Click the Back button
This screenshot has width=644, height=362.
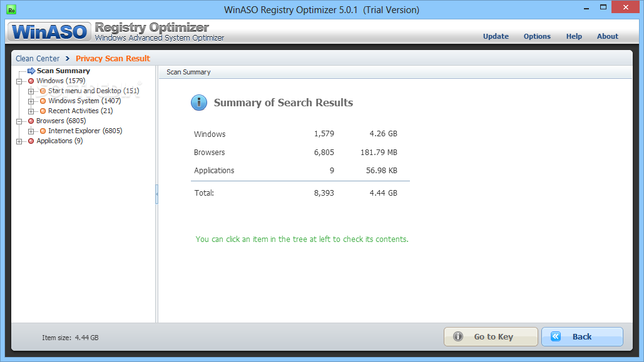point(582,336)
